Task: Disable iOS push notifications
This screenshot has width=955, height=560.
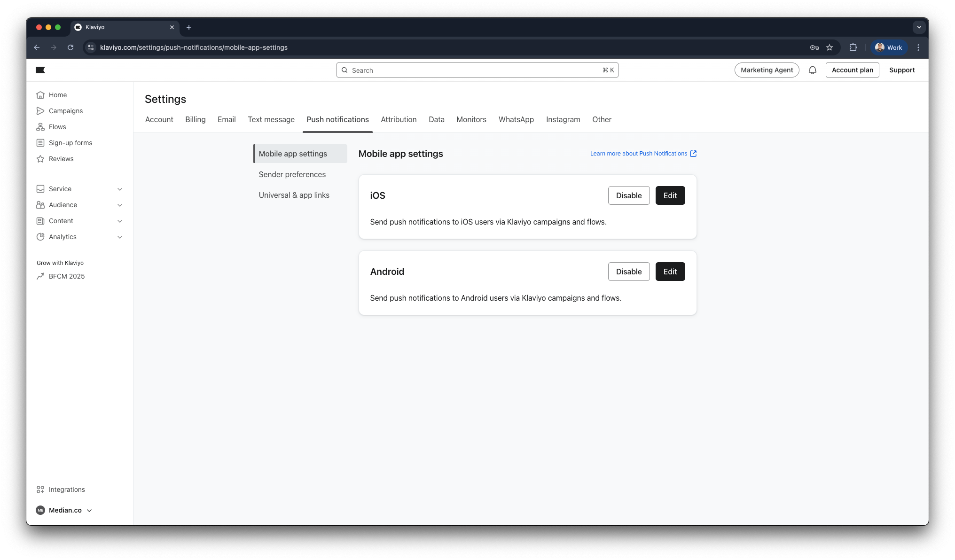Action: 628,195
